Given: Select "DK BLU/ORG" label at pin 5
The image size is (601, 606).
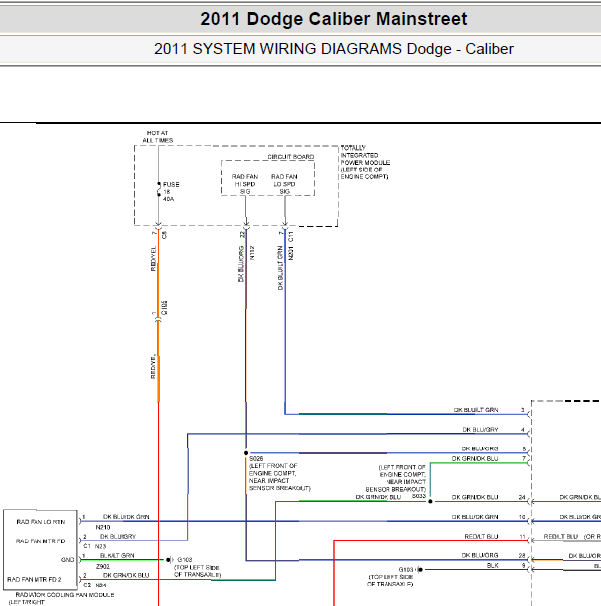Looking at the screenshot, I should click(480, 449).
